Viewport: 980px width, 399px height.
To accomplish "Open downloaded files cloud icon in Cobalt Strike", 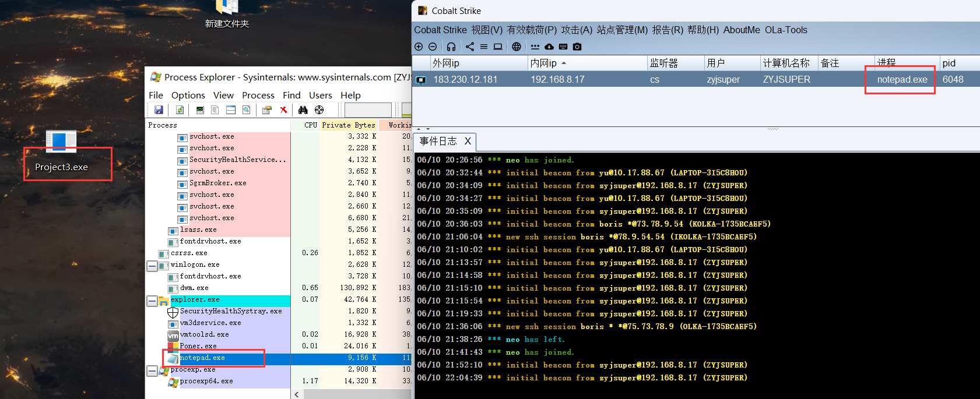I will tap(549, 47).
